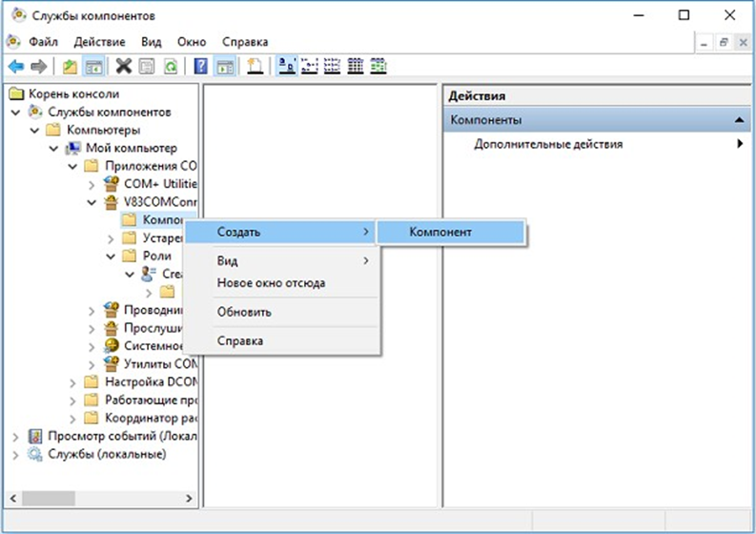The width and height of the screenshot is (756, 534).
Task: Expand the Службы (локальные) node
Action: [16, 455]
